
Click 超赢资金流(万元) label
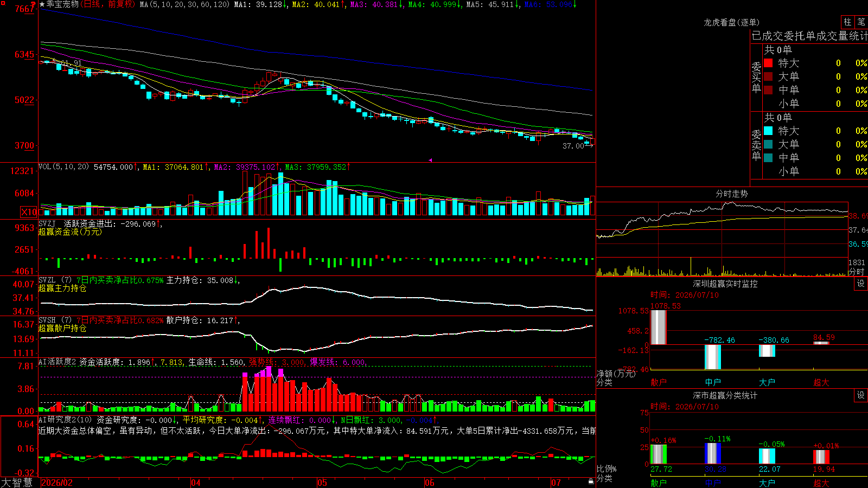[x=70, y=232]
